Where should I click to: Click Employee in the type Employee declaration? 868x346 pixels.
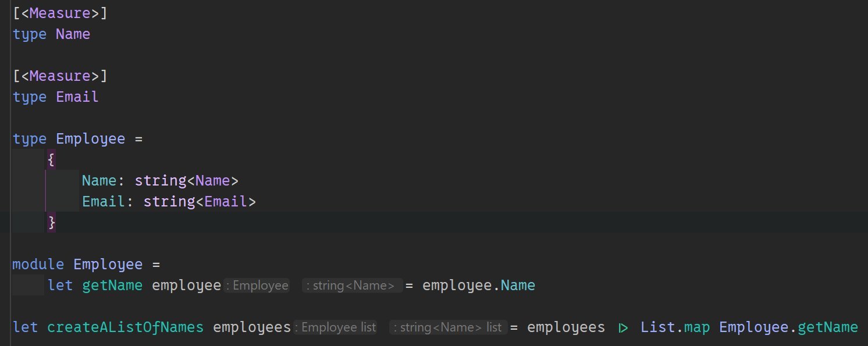coord(90,139)
